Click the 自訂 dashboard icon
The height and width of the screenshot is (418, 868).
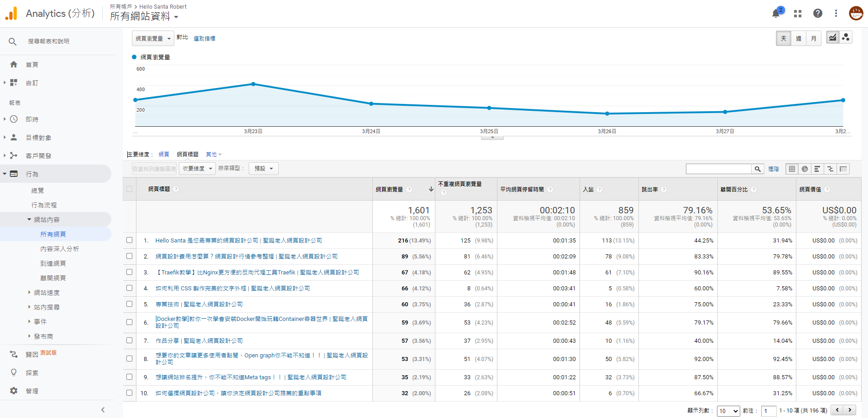14,83
